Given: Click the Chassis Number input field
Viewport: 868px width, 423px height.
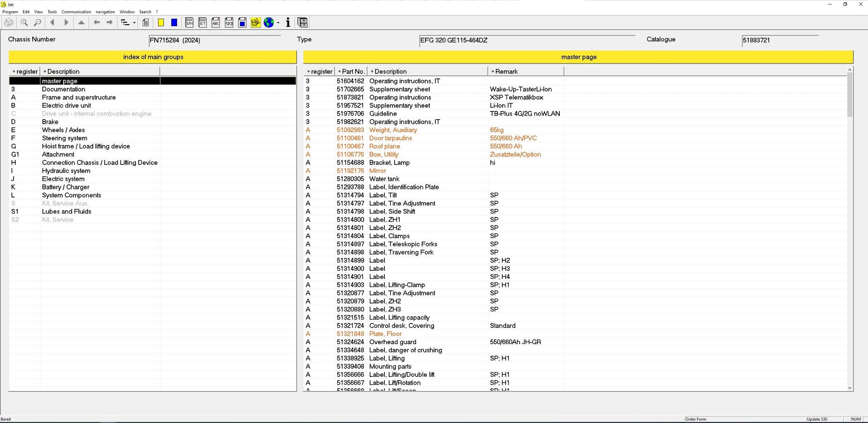Looking at the screenshot, I should pyautogui.click(x=214, y=41).
